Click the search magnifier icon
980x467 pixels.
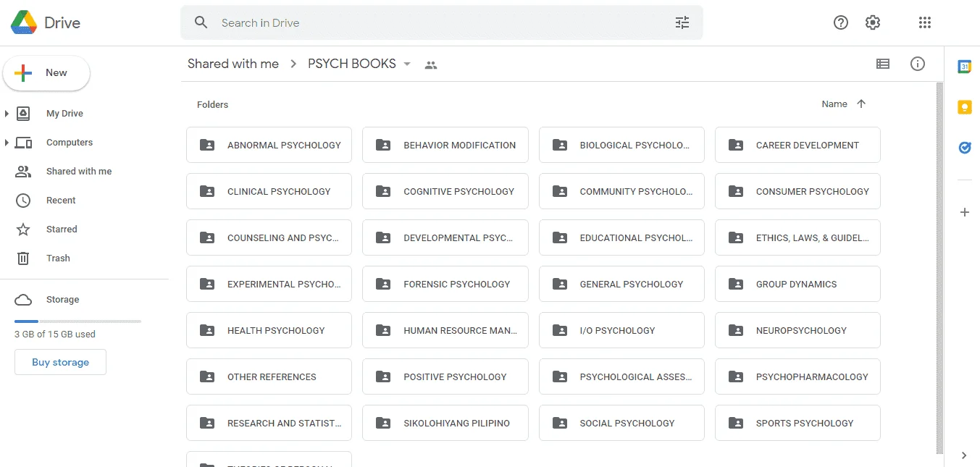(x=201, y=22)
